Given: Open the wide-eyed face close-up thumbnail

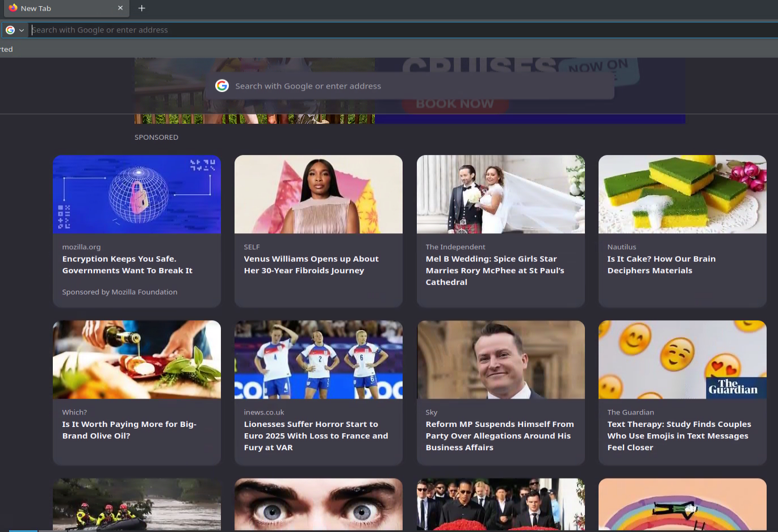Looking at the screenshot, I should pyautogui.click(x=319, y=504).
